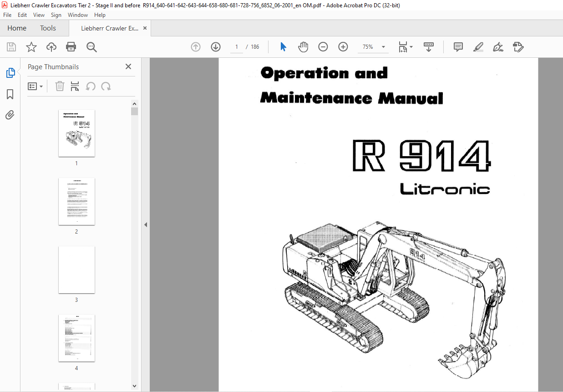Click the thumbnails scrollbar up arrow

pyautogui.click(x=134, y=104)
